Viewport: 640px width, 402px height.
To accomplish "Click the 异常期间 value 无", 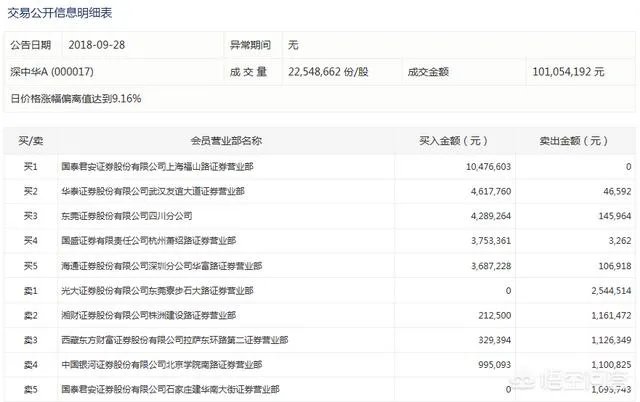I will [x=293, y=45].
